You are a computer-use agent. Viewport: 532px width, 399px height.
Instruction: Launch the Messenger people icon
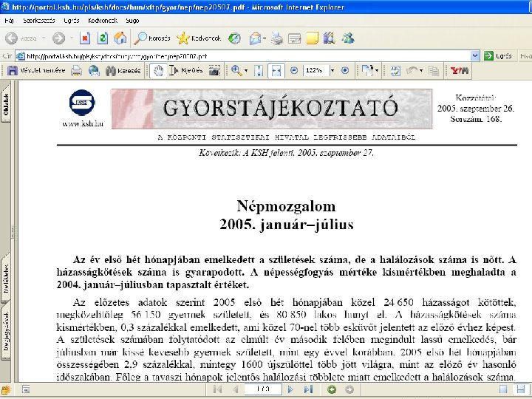point(348,38)
